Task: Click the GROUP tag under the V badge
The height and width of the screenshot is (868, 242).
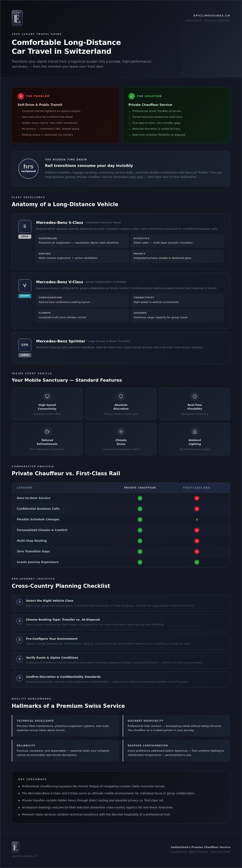Action: tap(25, 296)
